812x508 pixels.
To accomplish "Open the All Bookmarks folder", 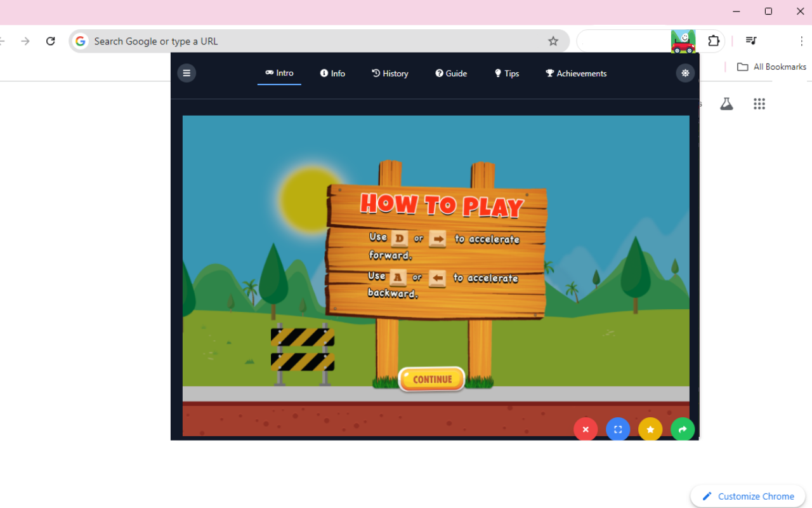I will click(771, 67).
